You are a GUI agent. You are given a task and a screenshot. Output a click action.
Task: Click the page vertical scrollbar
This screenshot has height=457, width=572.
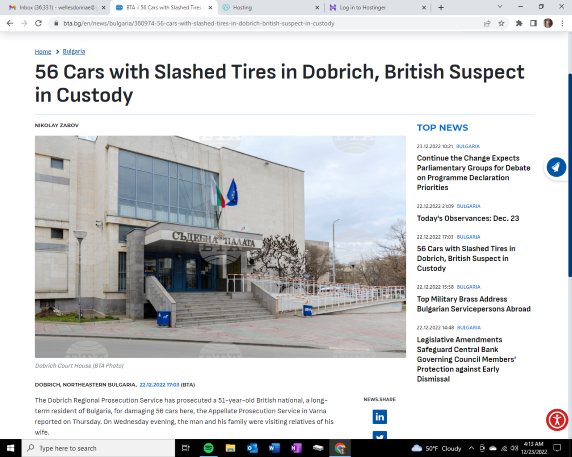tap(569, 175)
